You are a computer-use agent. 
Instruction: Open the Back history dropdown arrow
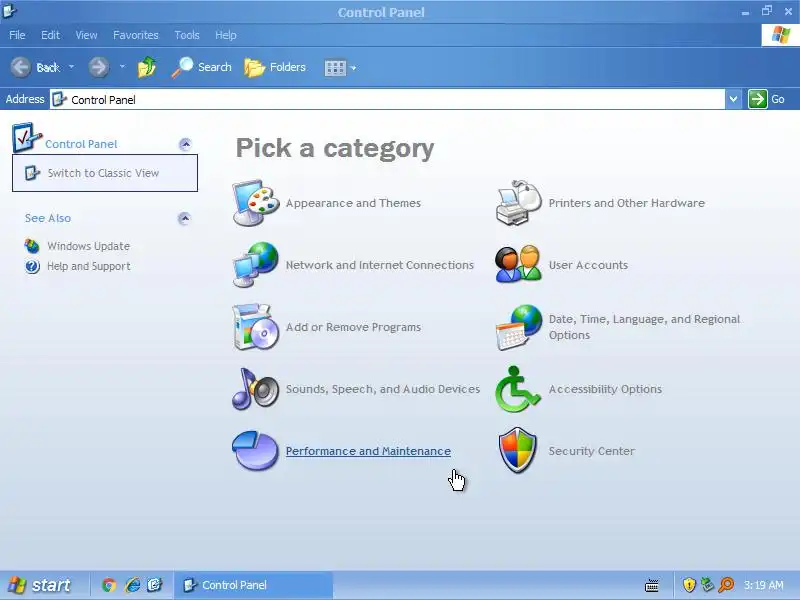pyautogui.click(x=71, y=67)
